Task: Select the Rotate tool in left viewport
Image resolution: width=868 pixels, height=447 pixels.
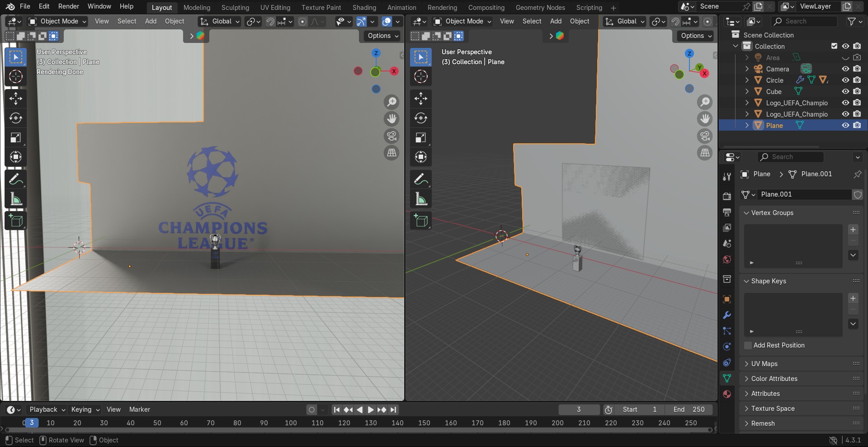Action: click(16, 118)
